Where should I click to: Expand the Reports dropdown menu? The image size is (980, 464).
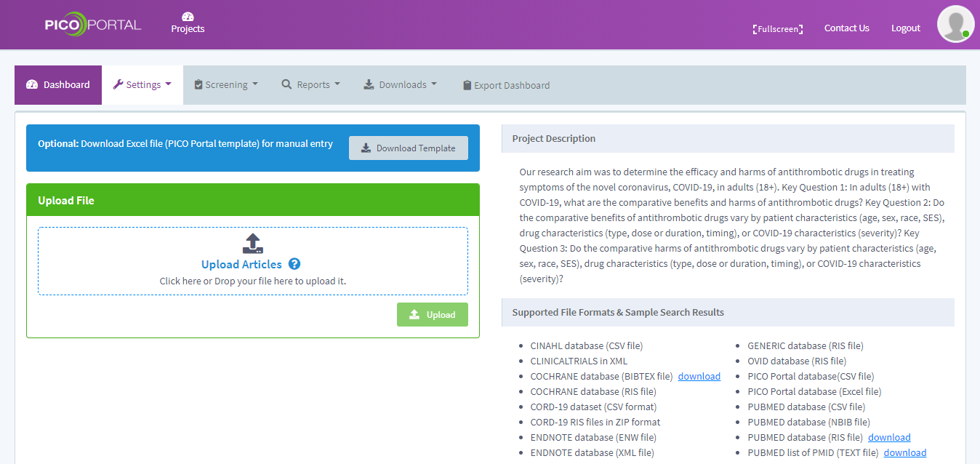310,85
